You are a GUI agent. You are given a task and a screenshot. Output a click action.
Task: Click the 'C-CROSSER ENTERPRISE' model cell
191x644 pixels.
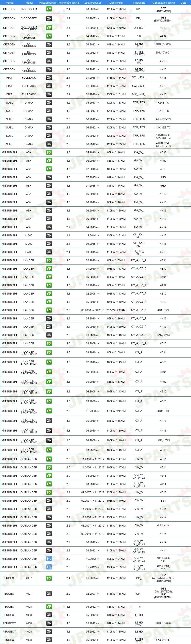click(x=29, y=28)
